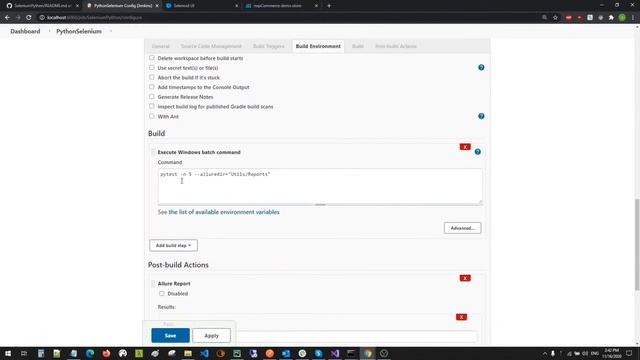The image size is (640, 360).
Task: Enable Add timestamps to the Console Output
Action: (x=152, y=87)
